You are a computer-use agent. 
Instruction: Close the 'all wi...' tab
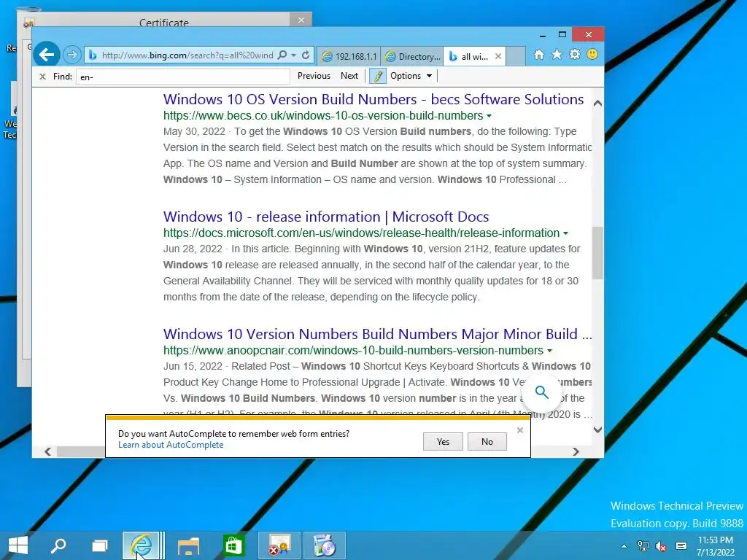point(498,56)
